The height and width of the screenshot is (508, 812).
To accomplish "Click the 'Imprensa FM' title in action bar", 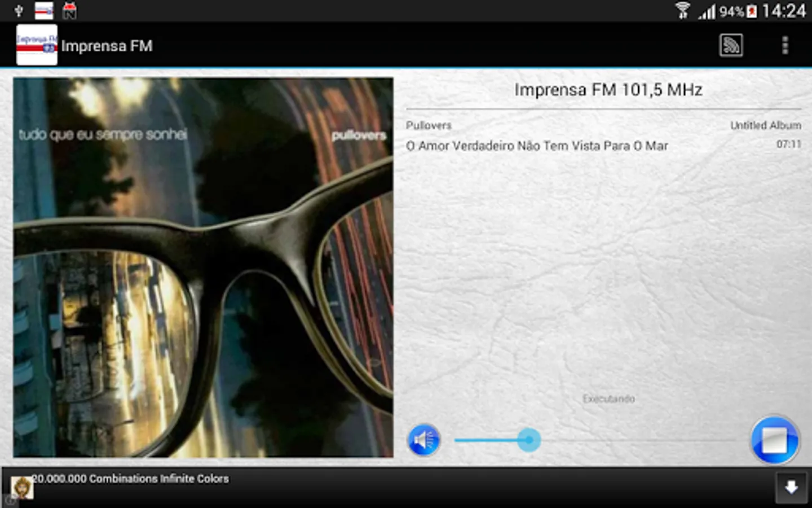I will [x=107, y=46].
